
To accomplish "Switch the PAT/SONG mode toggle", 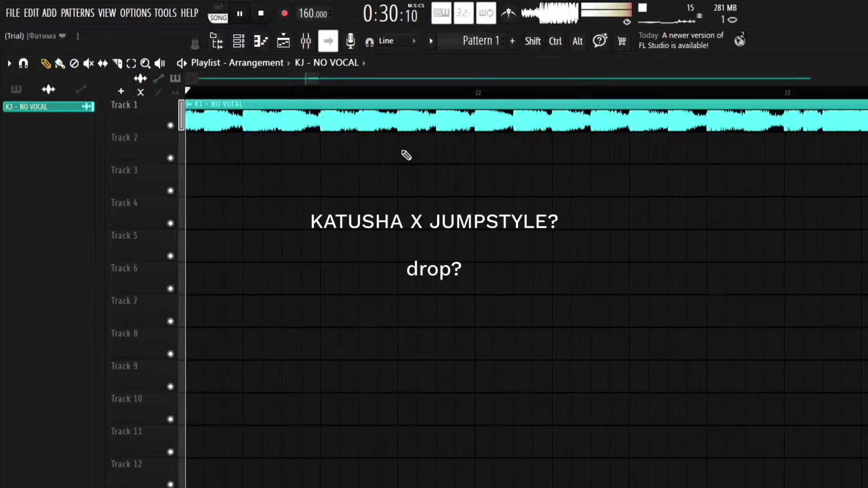I will coord(218,14).
